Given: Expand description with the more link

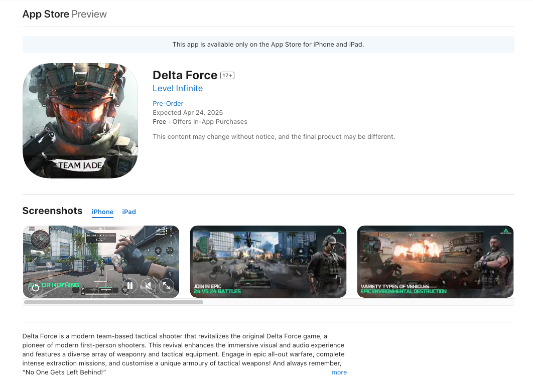Looking at the screenshot, I should tap(339, 372).
